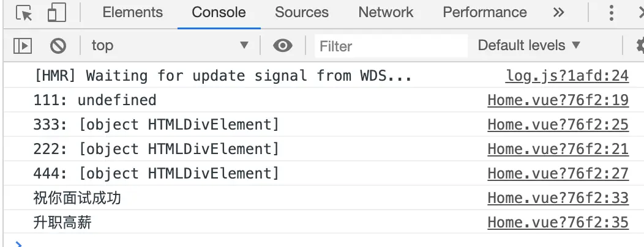Open the Network tab
This screenshot has width=644, height=247.
pos(386,12)
